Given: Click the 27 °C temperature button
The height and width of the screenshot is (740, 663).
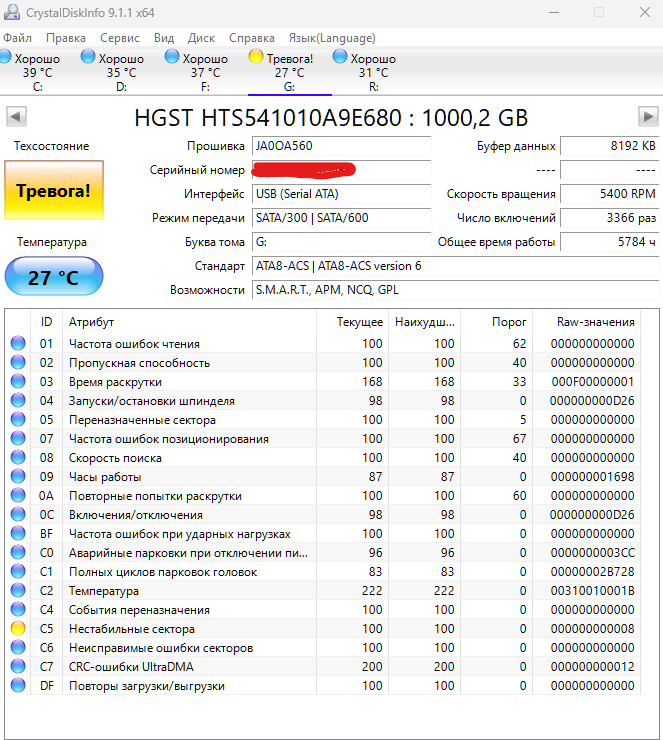Looking at the screenshot, I should pos(54,277).
